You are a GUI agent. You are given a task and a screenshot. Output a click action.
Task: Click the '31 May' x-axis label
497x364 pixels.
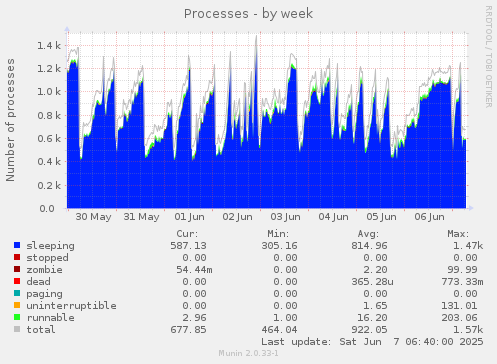pyautogui.click(x=141, y=217)
